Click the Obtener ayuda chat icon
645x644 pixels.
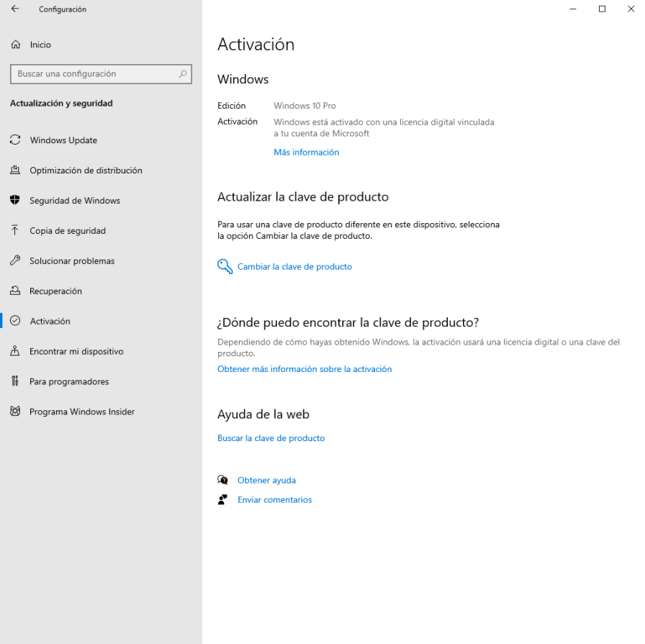222,480
